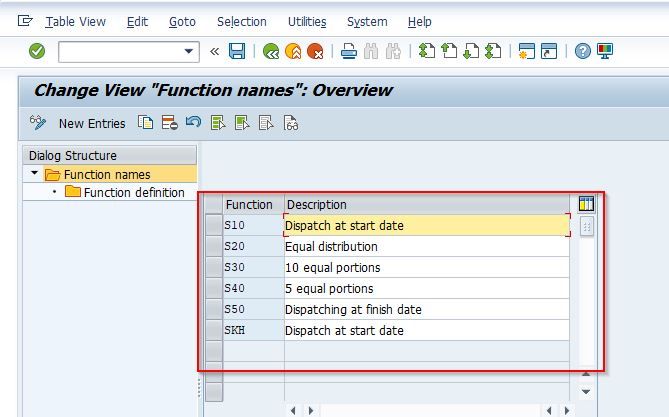Click description 'Dispatching at finish date'

point(427,309)
